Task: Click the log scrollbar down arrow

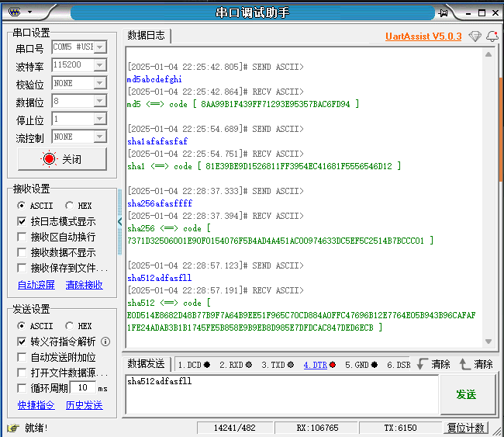Action: (488, 341)
